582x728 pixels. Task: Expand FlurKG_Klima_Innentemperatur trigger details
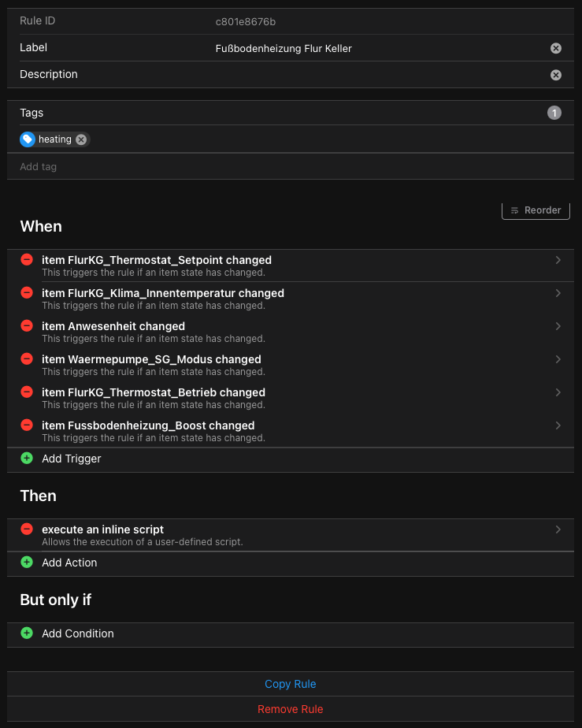[558, 293]
